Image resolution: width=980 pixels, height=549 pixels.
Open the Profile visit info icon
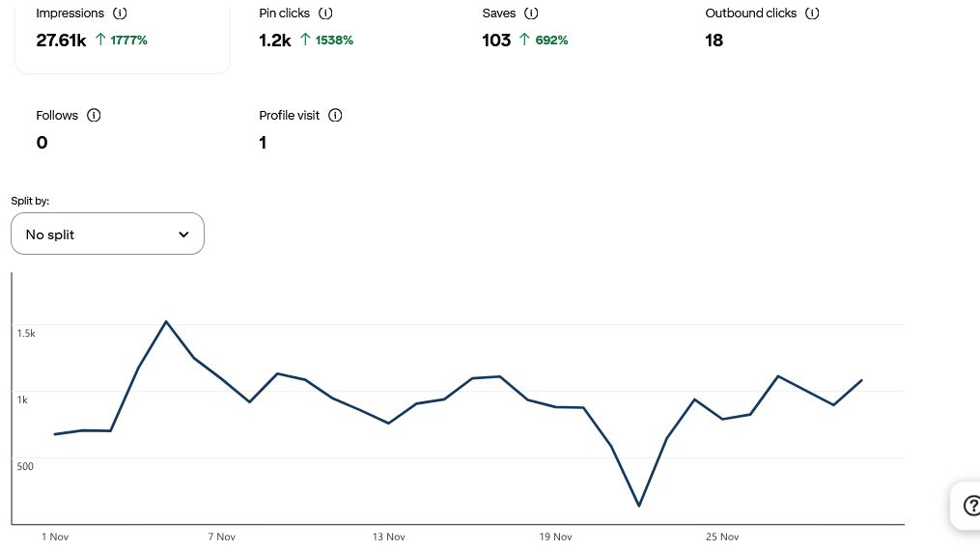coord(335,115)
